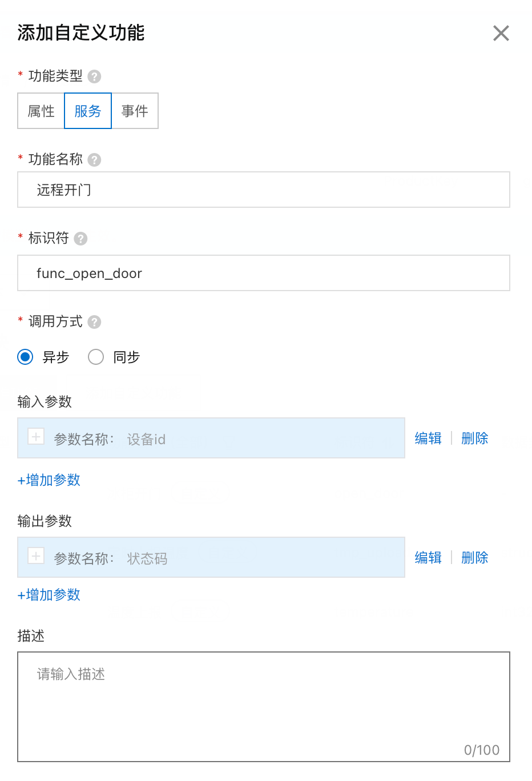Select the 异步 radio button
532x781 pixels.
[26, 357]
